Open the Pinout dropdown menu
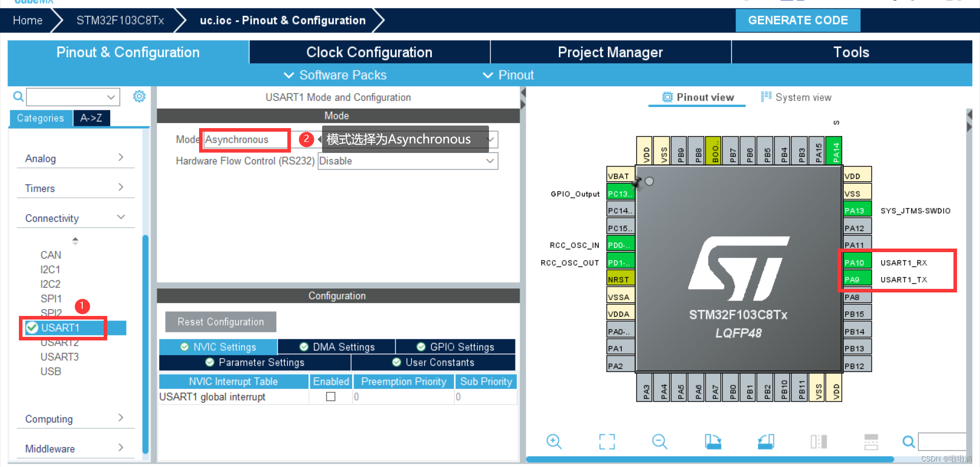Image resolution: width=980 pixels, height=467 pixels. point(508,75)
